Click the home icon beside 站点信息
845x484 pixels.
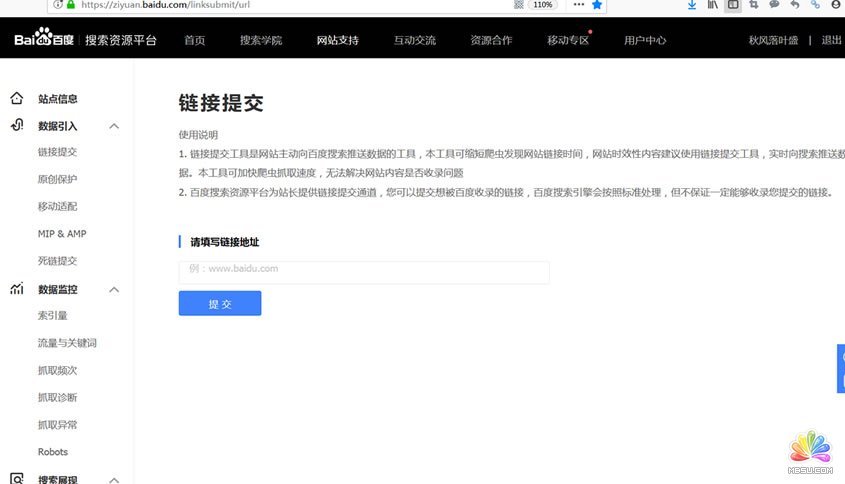click(17, 99)
